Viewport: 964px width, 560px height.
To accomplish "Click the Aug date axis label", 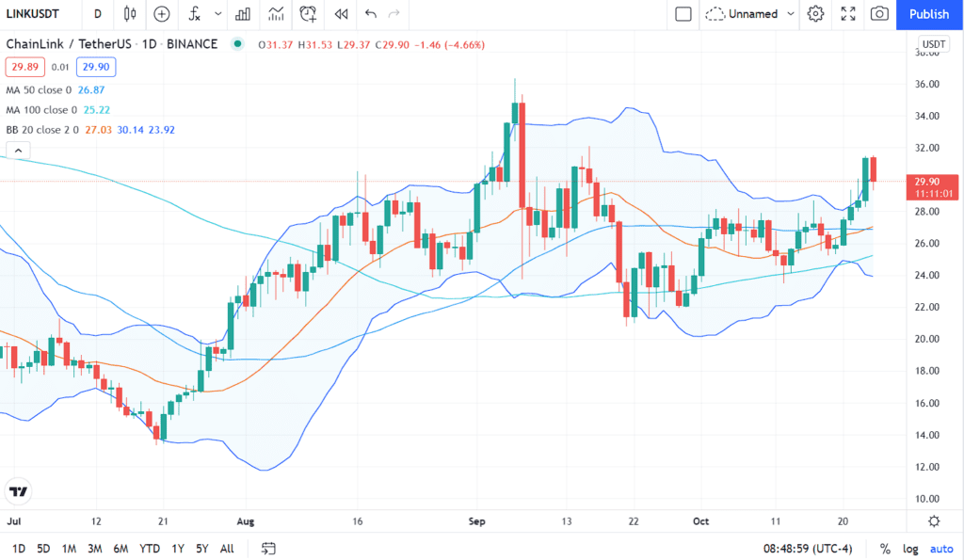I will coord(246,521).
